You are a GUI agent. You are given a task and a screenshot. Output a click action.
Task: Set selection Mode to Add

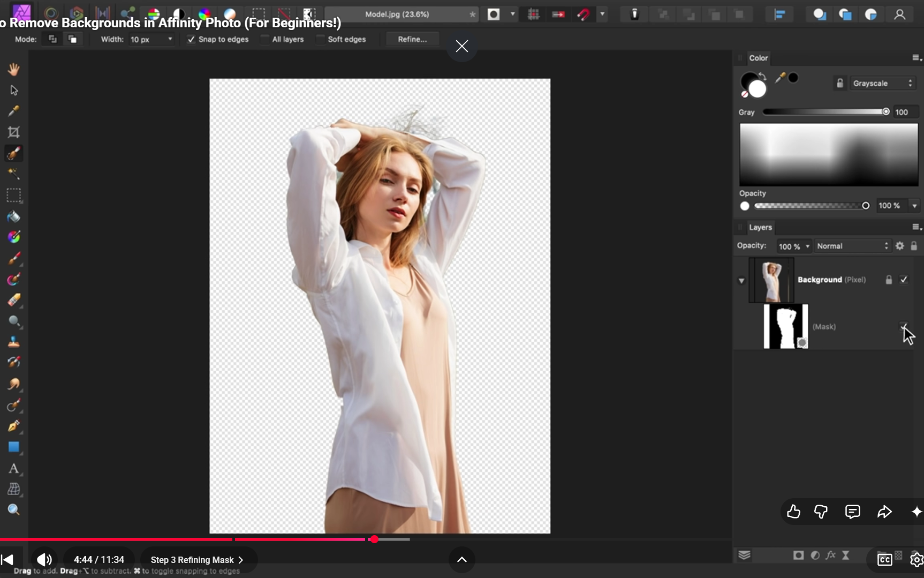(x=52, y=39)
